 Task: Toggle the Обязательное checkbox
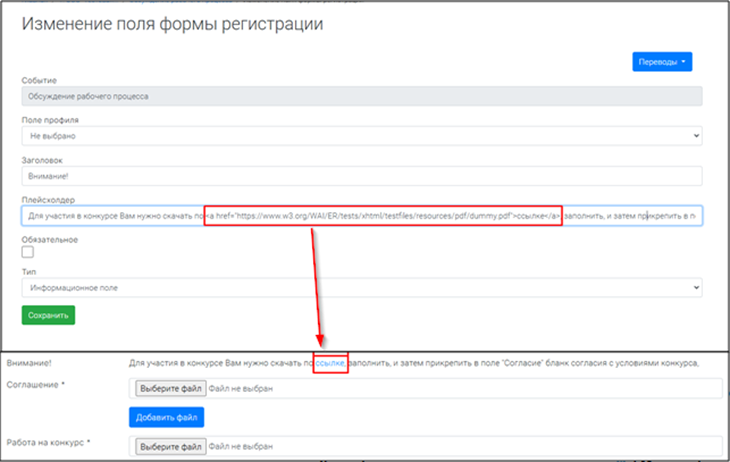pyautogui.click(x=28, y=253)
